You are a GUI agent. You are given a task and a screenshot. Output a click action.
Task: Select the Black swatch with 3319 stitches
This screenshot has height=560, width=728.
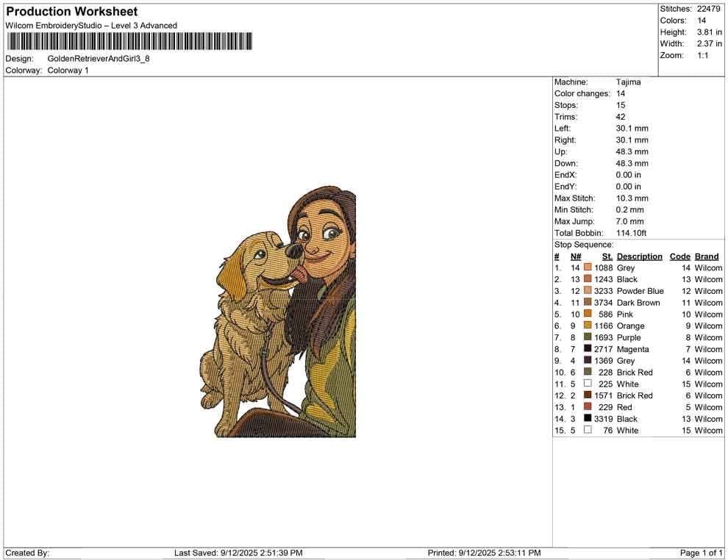tap(588, 418)
